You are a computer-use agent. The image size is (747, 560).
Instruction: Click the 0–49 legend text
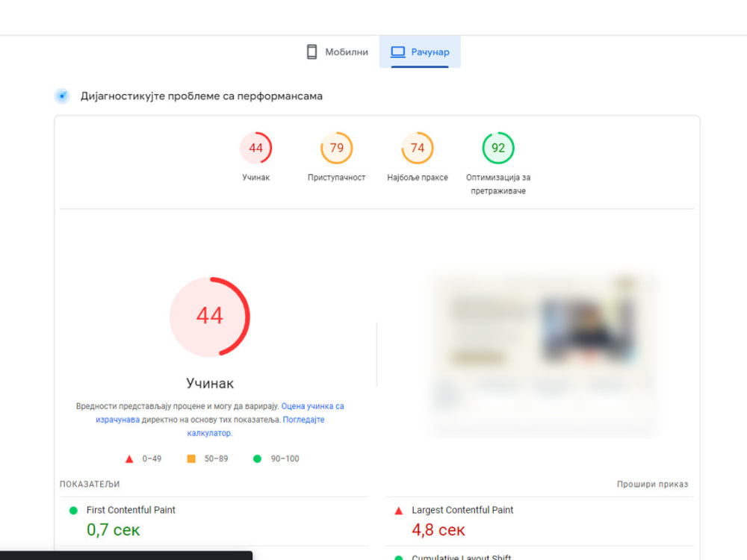coord(152,458)
